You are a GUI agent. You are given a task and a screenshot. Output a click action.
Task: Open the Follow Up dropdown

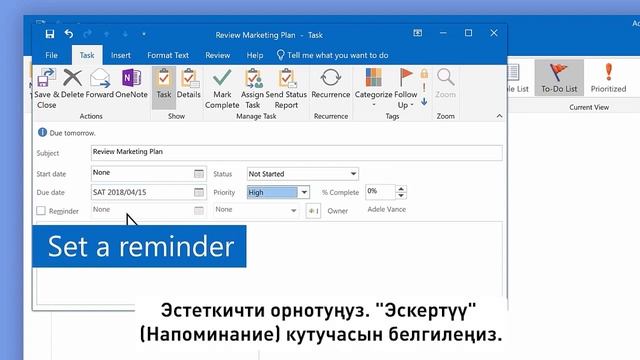coord(405,89)
